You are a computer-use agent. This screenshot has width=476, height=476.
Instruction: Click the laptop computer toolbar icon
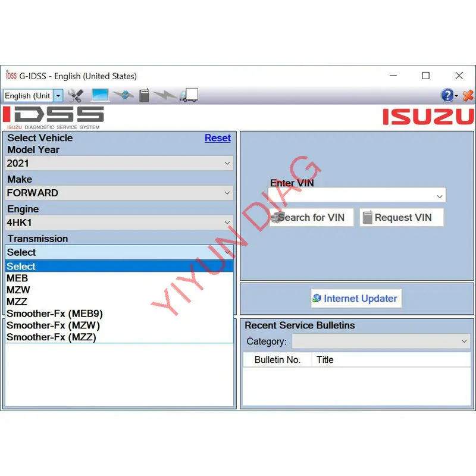coord(100,95)
